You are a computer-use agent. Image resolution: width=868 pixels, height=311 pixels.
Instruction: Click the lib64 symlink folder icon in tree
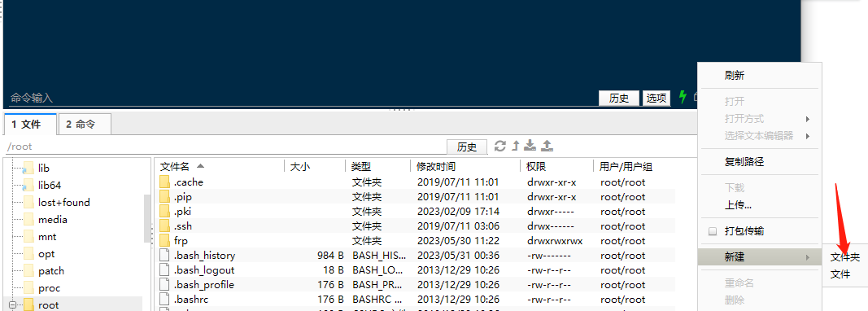(28, 185)
